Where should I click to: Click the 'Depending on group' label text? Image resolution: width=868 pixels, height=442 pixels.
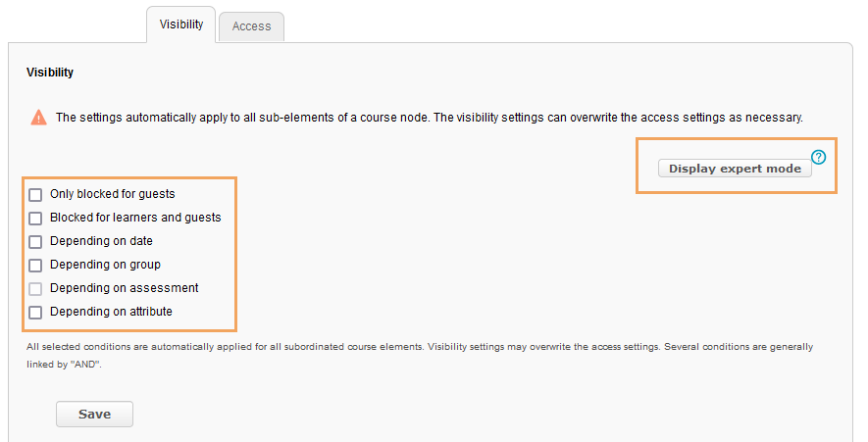[105, 265]
